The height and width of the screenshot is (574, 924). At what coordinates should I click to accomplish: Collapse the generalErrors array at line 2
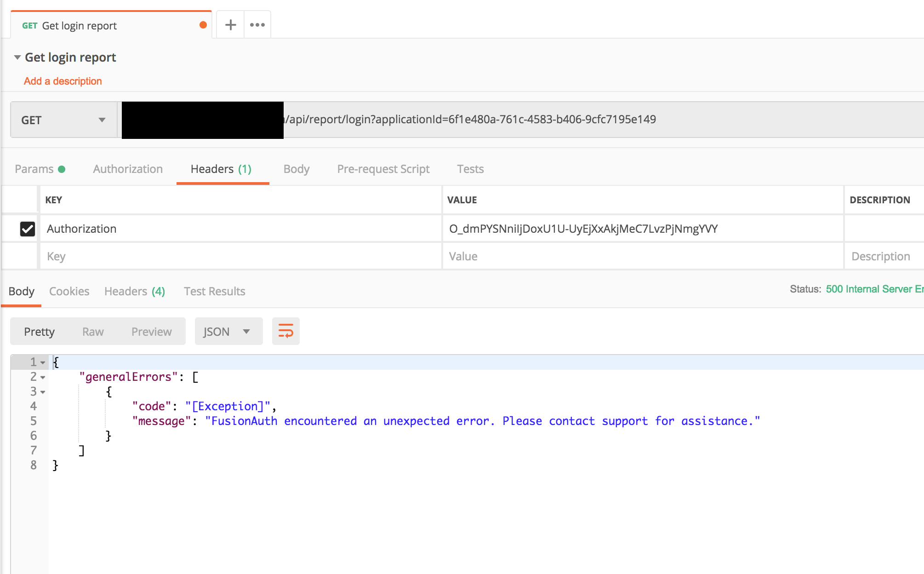click(43, 377)
